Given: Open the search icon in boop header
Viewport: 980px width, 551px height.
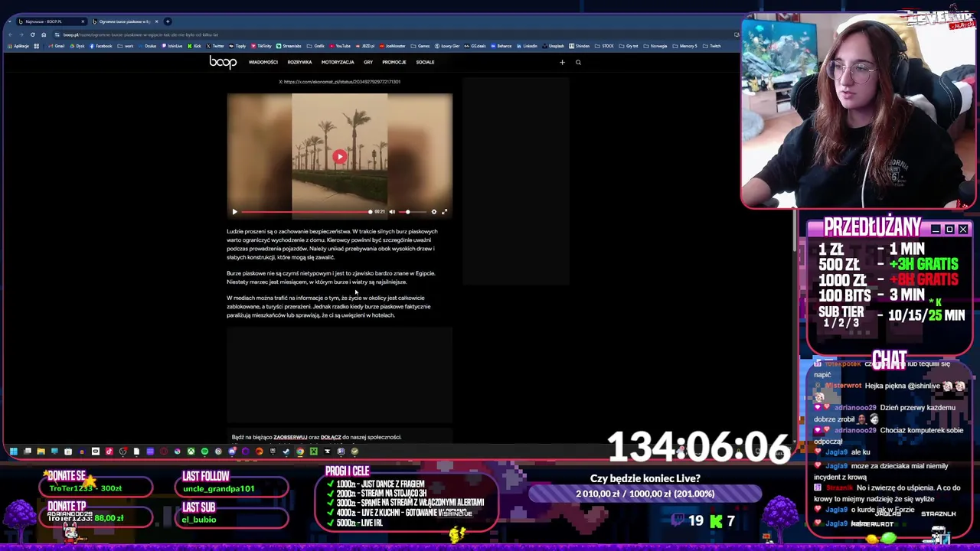Looking at the screenshot, I should [x=578, y=62].
